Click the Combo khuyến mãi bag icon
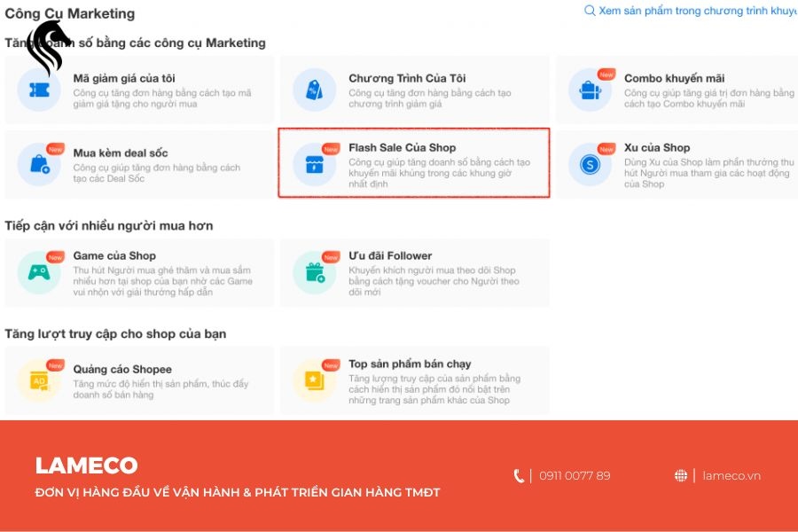The width and height of the screenshot is (798, 532). [x=591, y=90]
